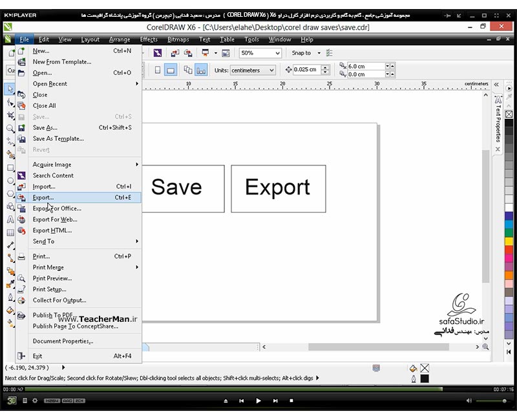
Task: Select the Polygon tool
Action: point(10,193)
